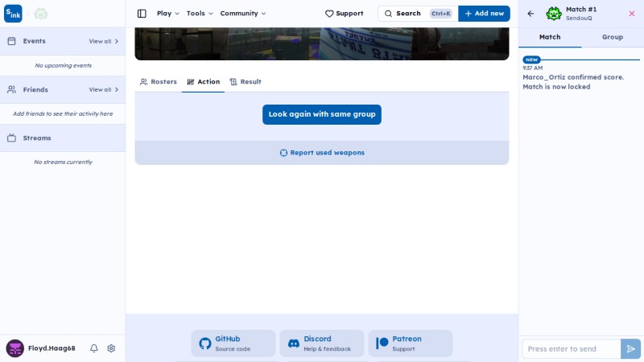Click the 9:37 AM timestamp
644x362 pixels.
[x=533, y=68]
